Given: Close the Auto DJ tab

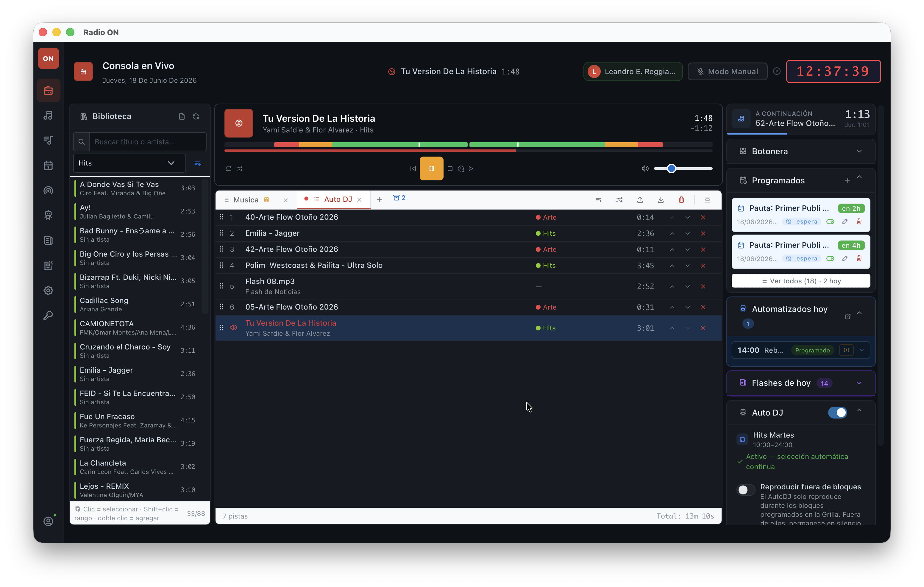Looking at the screenshot, I should coord(359,199).
